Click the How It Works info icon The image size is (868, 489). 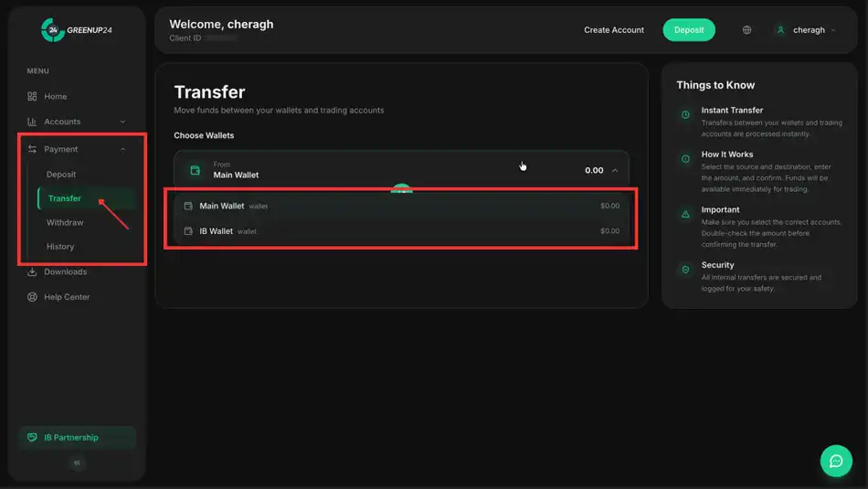pyautogui.click(x=685, y=159)
